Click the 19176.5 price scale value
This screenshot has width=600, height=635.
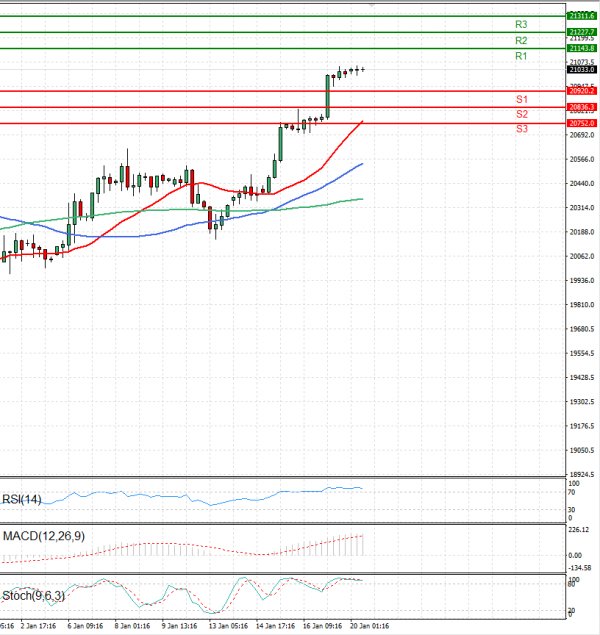pyautogui.click(x=582, y=426)
